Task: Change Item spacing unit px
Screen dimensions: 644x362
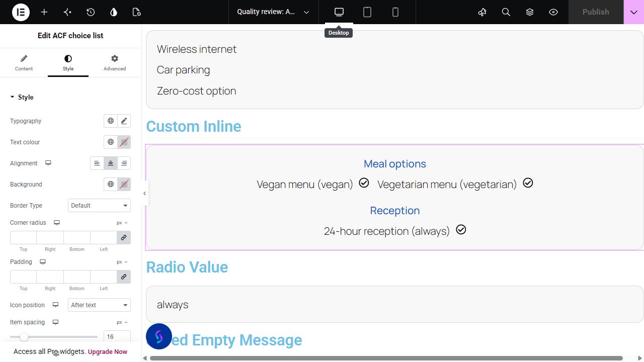Action: 122,322
